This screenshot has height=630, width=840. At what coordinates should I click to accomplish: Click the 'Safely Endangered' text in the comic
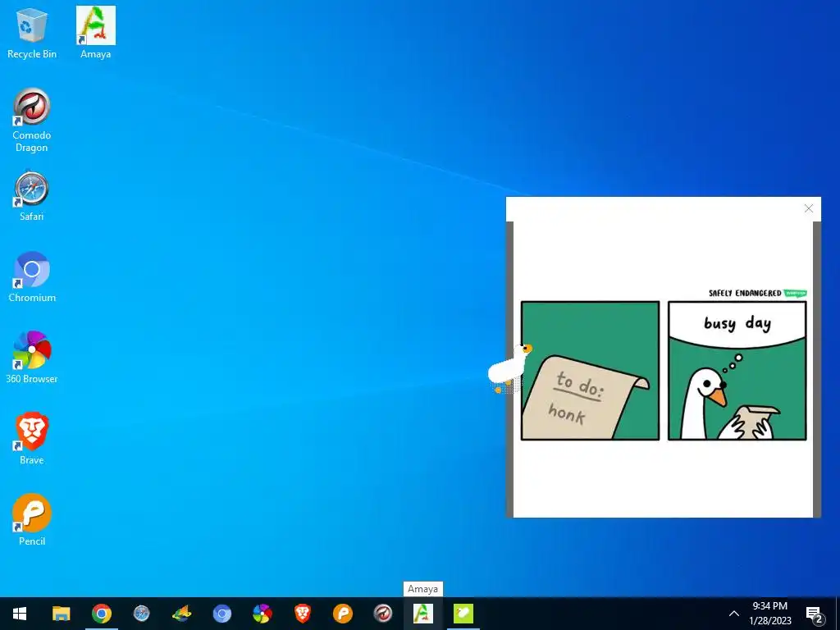click(x=745, y=293)
